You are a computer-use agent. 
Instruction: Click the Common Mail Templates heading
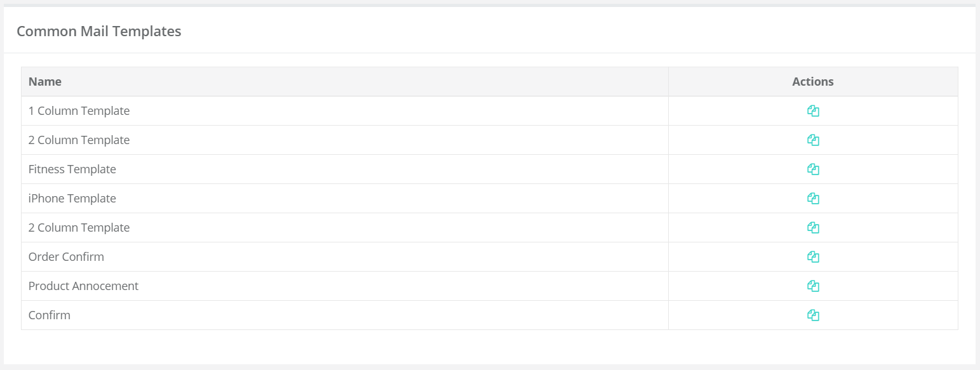click(99, 31)
